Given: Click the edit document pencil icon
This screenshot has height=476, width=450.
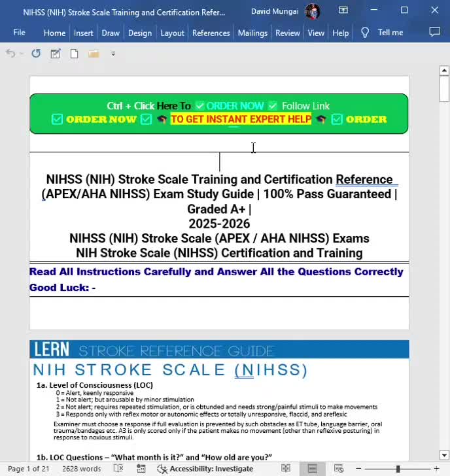Looking at the screenshot, I should pos(55,54).
